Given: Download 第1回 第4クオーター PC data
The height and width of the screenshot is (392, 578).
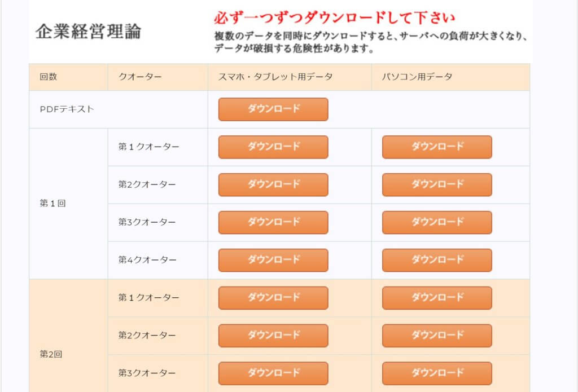Looking at the screenshot, I should (x=436, y=260).
